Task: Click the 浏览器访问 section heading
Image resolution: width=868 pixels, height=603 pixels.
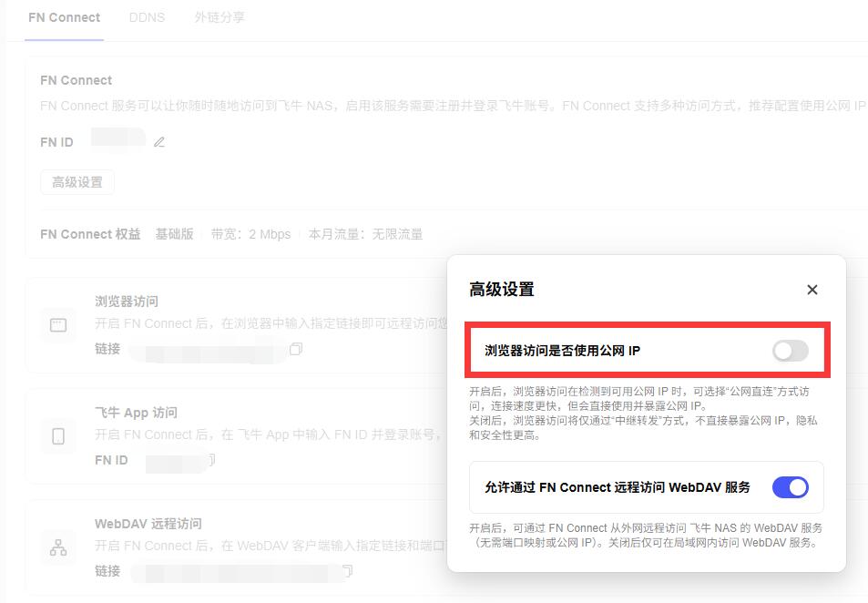Action: click(x=127, y=301)
